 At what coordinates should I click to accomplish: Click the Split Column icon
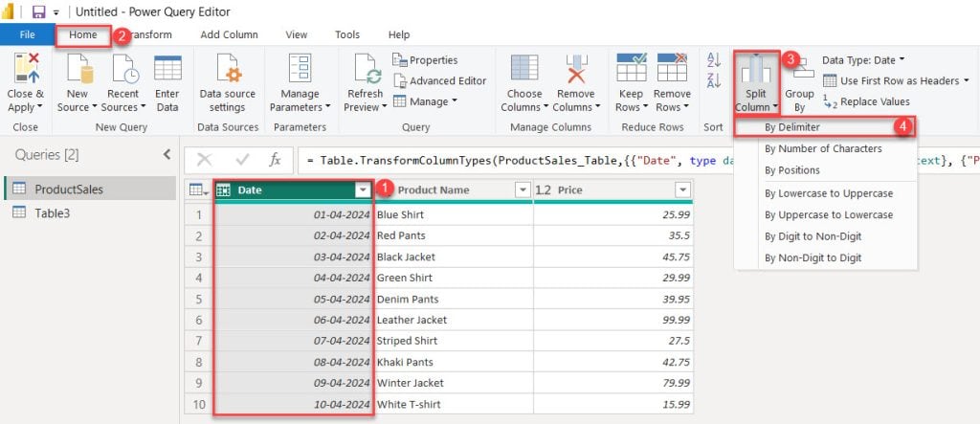point(755,69)
